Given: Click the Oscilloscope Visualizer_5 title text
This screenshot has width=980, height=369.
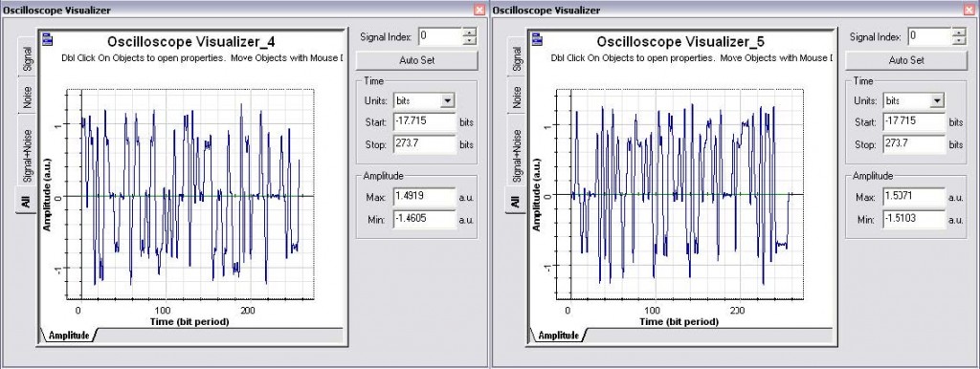Looking at the screenshot, I should pyautogui.click(x=680, y=42).
